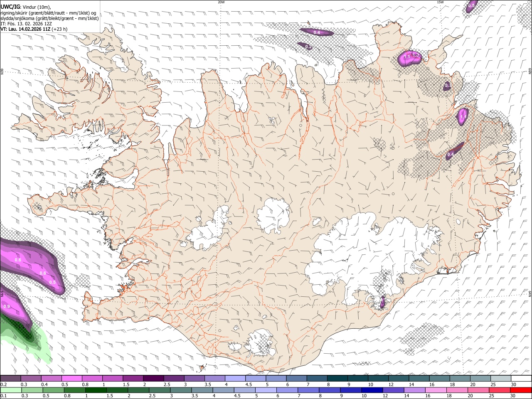This screenshot has height=399, width=532.
Task: Select the darkest purple snow-legend swatch for 2
Action: click(153, 378)
